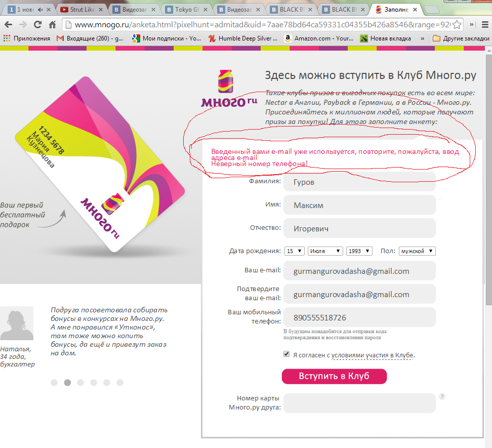Switch to the '1 нов' tab
Screen dimensions: 492x448
click(x=25, y=10)
